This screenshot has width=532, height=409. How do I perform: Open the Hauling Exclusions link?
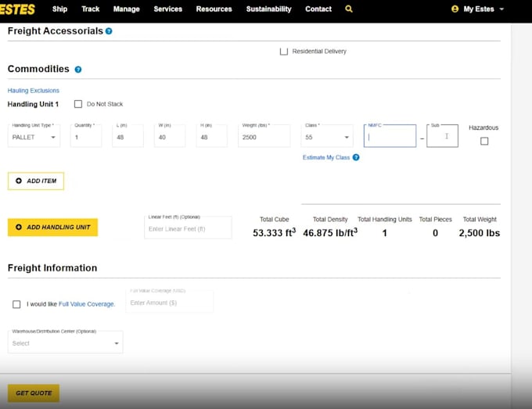pyautogui.click(x=33, y=91)
